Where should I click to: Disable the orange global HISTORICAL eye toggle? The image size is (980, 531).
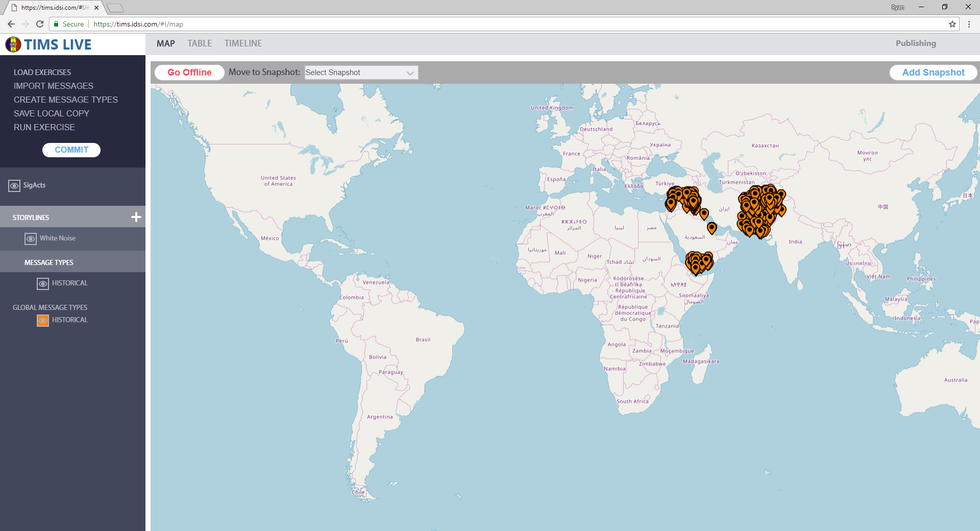43,321
